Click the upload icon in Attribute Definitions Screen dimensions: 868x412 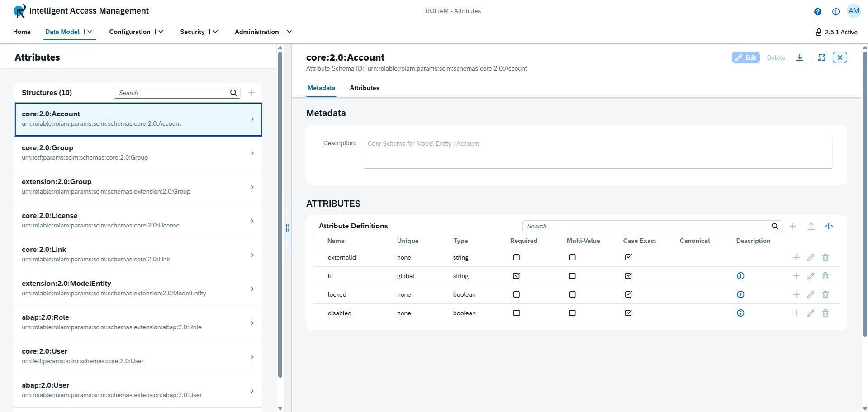811,226
